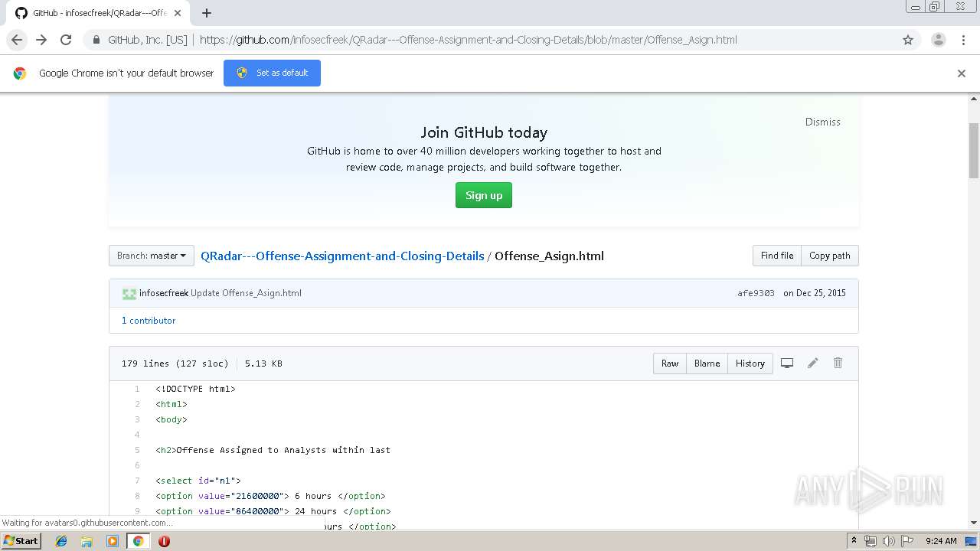Reload the current GitHub page
Screen dimensions: 980x551
66,40
